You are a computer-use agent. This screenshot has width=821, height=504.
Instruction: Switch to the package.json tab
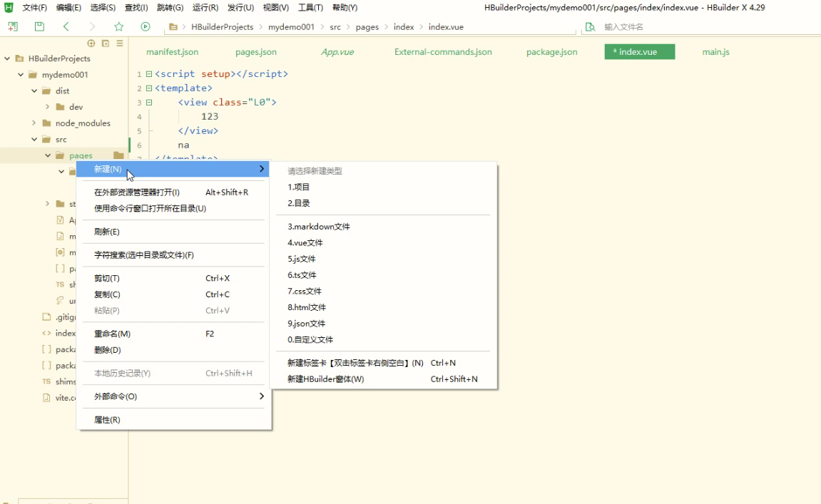tap(552, 52)
